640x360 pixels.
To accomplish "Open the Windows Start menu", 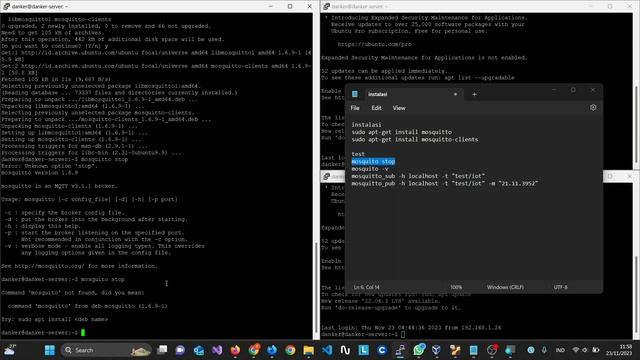I will click(50, 350).
